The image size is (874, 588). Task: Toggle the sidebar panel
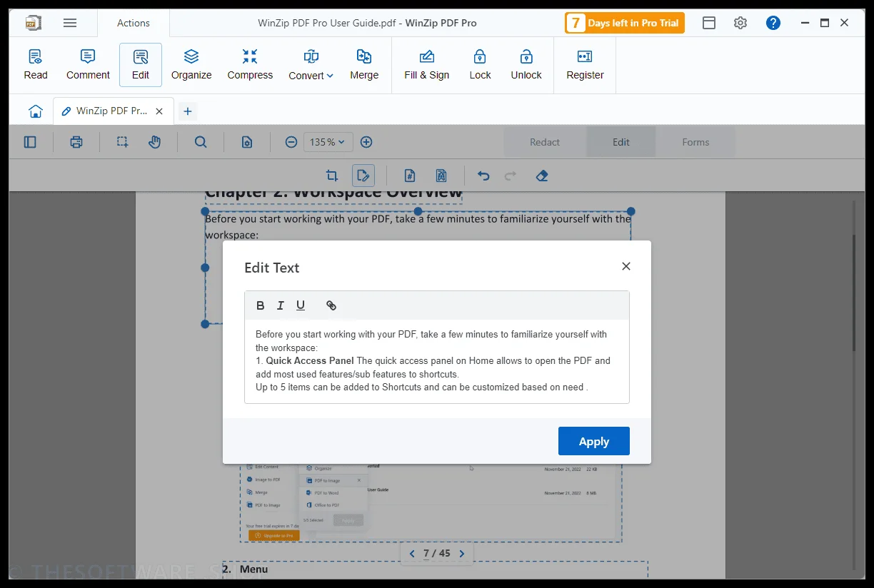[x=30, y=142]
